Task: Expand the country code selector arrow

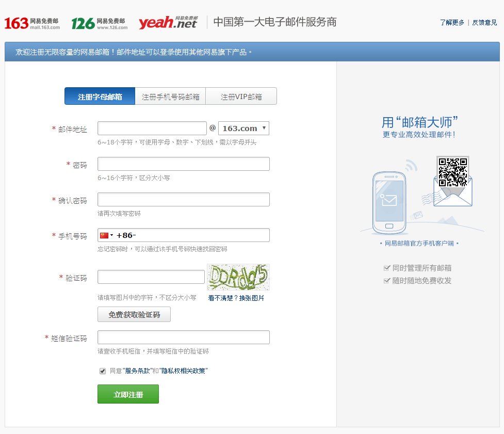Action: [x=112, y=236]
